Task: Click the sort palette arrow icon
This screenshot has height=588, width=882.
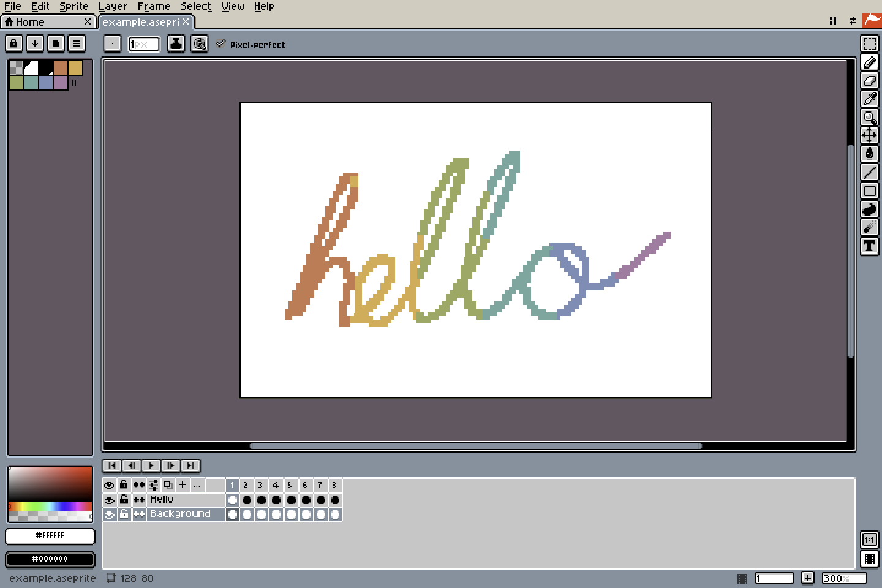Action: [34, 43]
